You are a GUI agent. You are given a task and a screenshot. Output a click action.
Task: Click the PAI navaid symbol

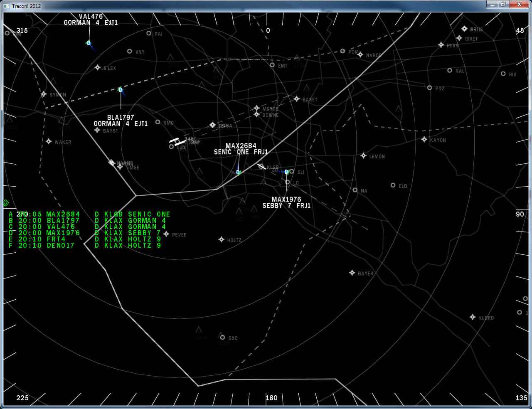point(149,33)
